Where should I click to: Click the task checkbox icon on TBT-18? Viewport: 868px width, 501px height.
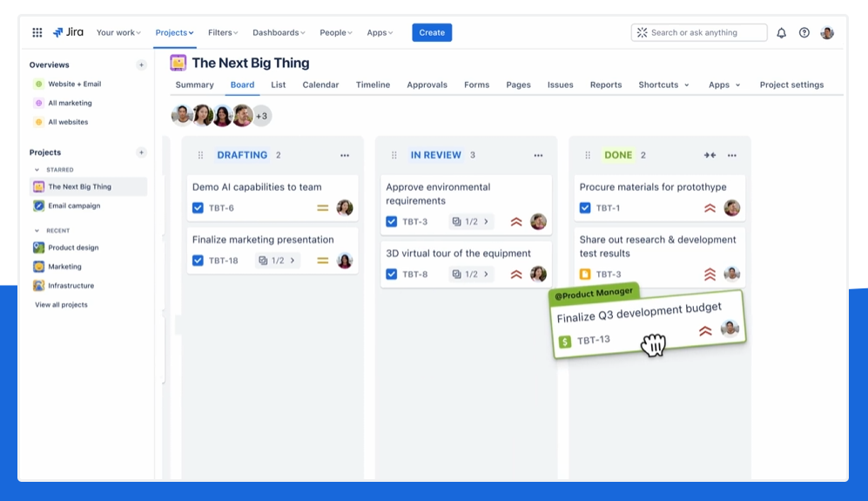198,261
